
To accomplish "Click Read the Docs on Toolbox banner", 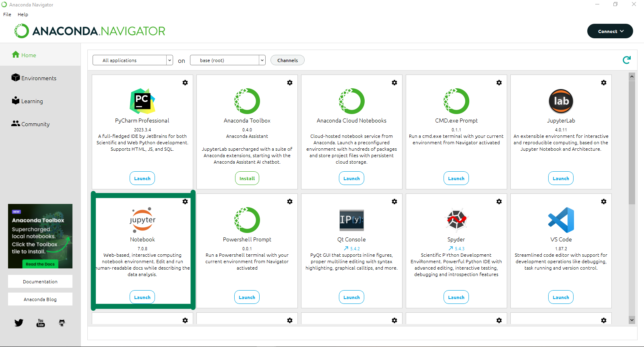I will [x=40, y=264].
